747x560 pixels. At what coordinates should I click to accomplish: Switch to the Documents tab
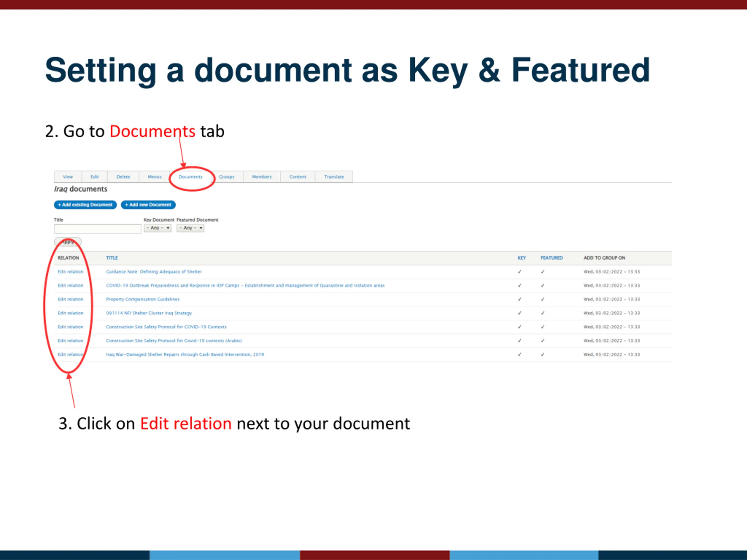(191, 176)
